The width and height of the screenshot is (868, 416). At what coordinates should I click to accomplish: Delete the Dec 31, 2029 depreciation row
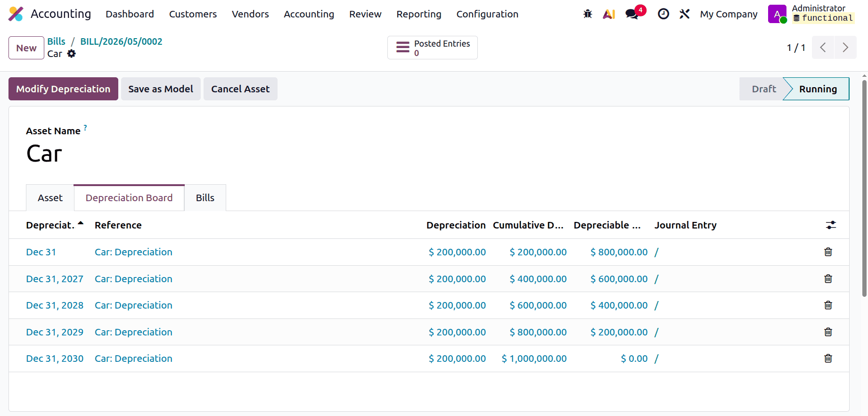828,332
